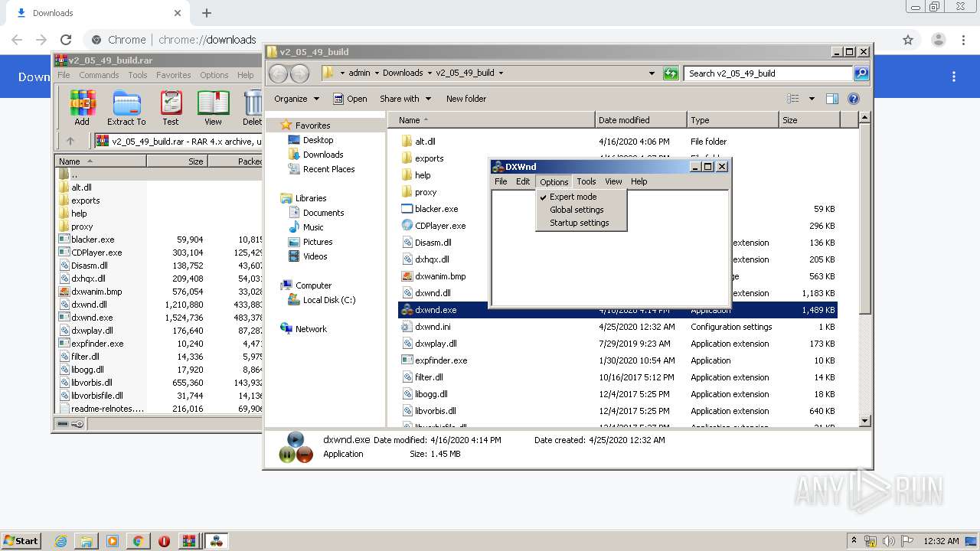Click the WinRAR taskbar button
Image resolution: width=980 pixels, height=551 pixels.
tap(189, 541)
